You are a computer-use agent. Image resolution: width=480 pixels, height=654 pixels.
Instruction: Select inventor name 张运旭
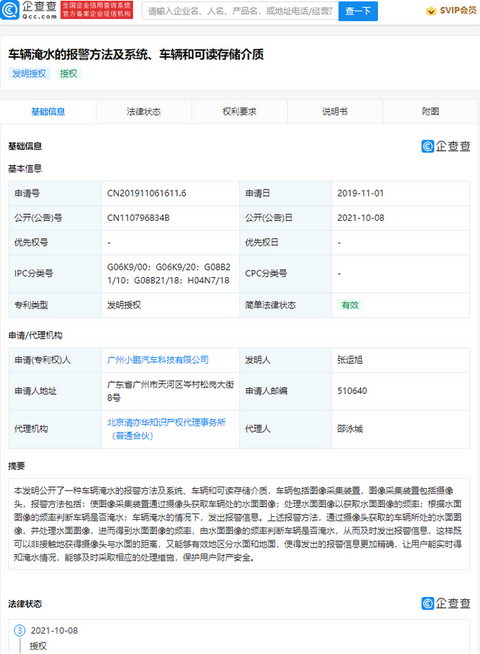coord(350,360)
